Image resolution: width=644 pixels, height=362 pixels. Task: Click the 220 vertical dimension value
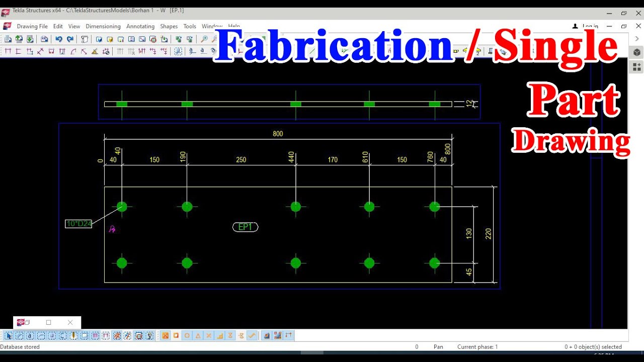click(x=488, y=233)
